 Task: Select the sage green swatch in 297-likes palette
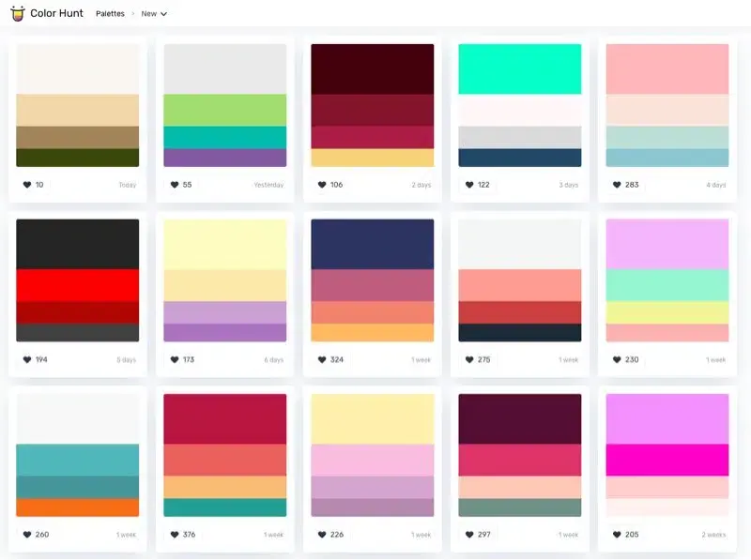point(520,507)
